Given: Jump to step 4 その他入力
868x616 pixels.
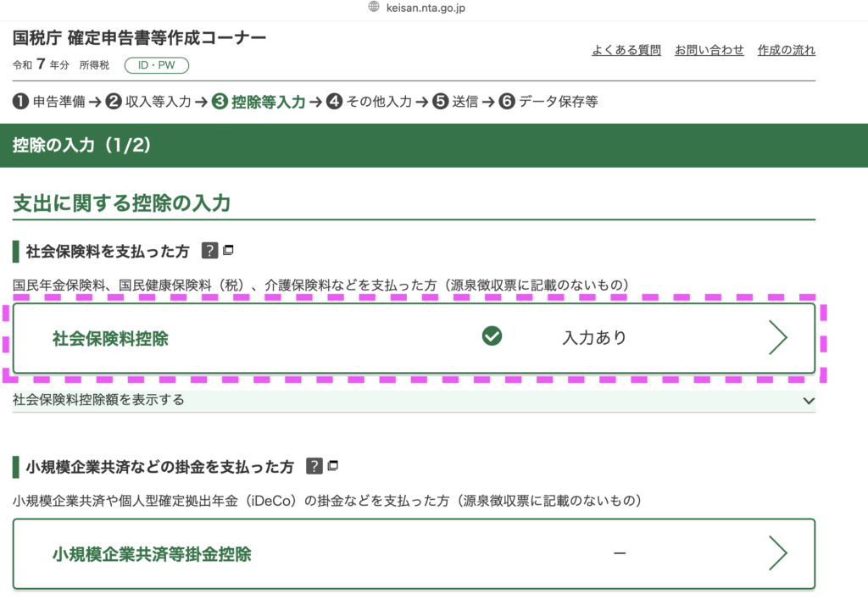Looking at the screenshot, I should coord(369,102).
